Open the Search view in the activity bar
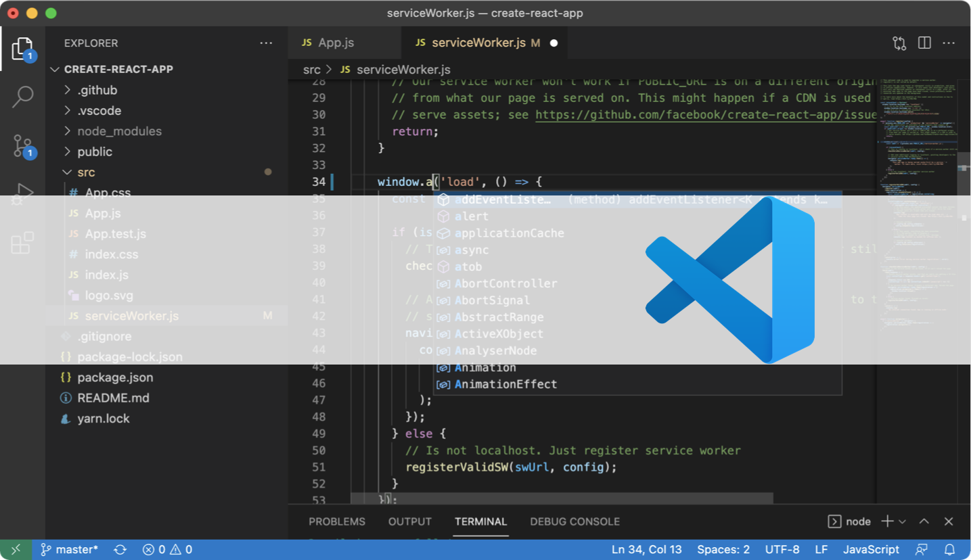This screenshot has width=971, height=560. [22, 97]
